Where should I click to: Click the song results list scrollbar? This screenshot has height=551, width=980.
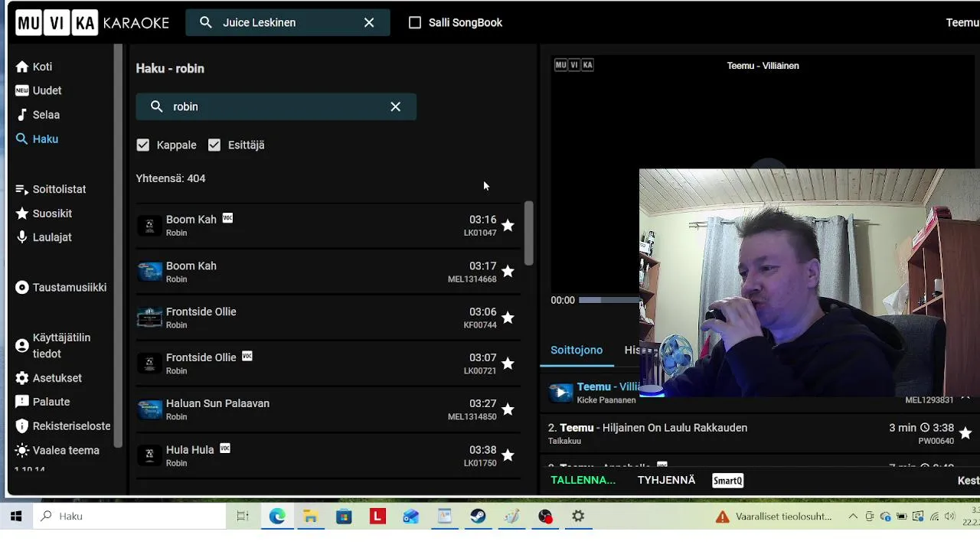(x=528, y=233)
